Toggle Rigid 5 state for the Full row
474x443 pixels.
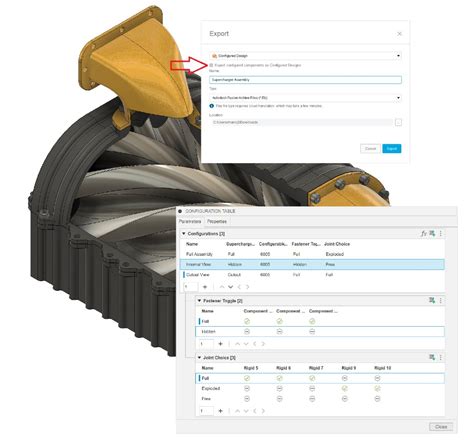point(247,378)
